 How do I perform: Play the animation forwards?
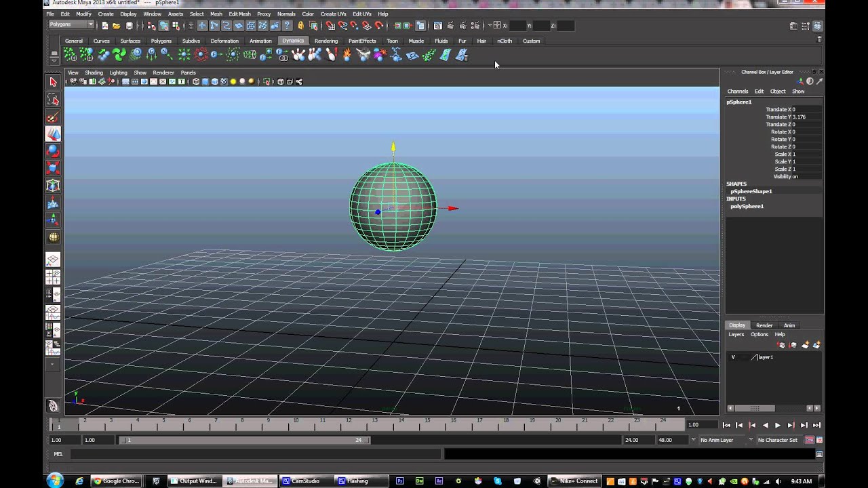click(x=778, y=425)
